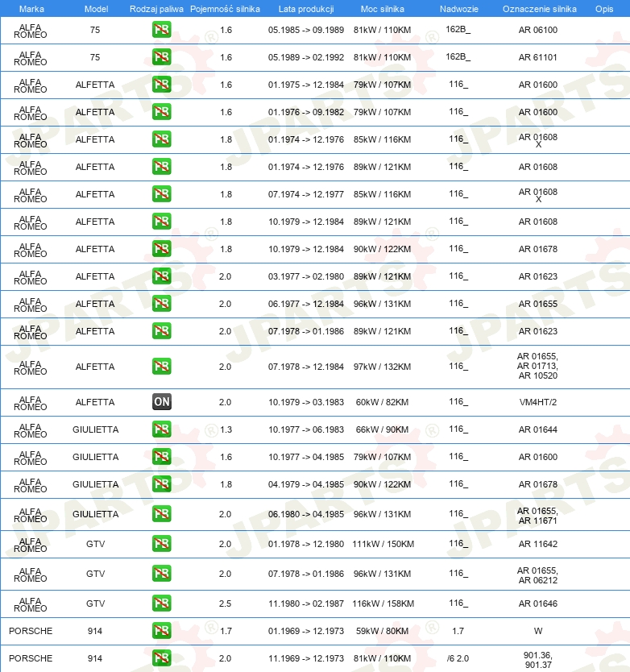The width and height of the screenshot is (630, 672).
Task: Click power value 116kW / 158KM
Action: pyautogui.click(x=383, y=604)
